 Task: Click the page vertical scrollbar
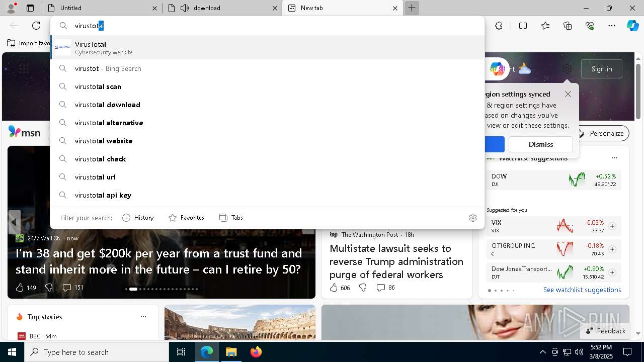click(638, 90)
